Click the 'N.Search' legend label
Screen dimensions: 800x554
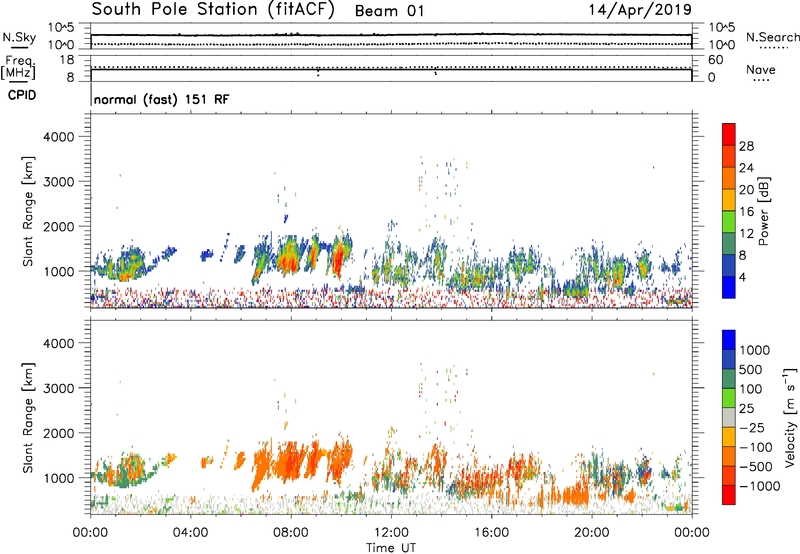772,37
